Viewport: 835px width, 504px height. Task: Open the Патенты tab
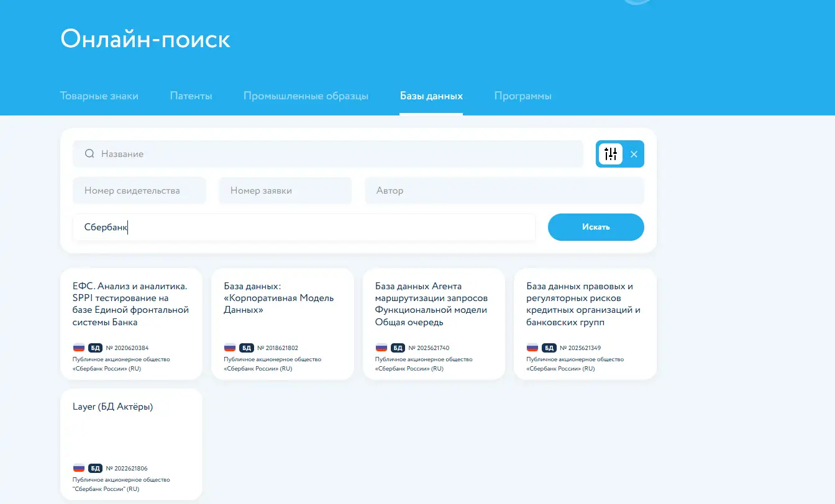coord(191,96)
